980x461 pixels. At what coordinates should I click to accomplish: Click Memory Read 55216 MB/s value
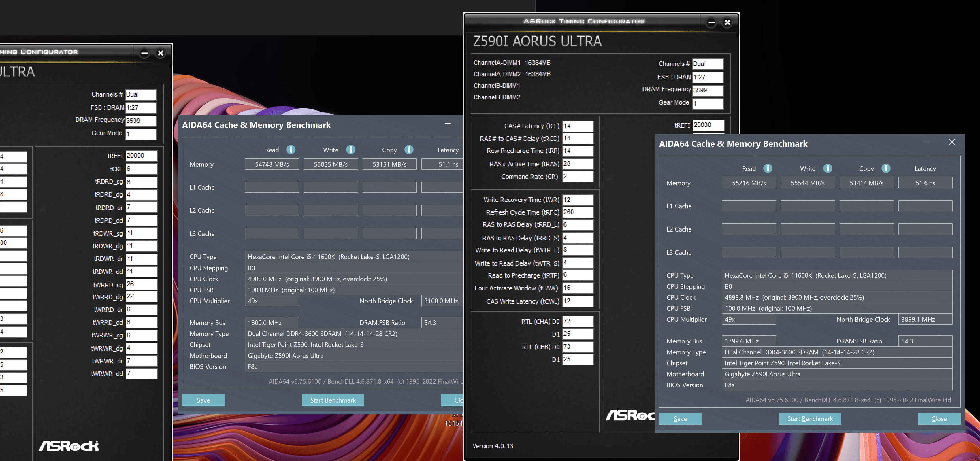click(x=749, y=183)
